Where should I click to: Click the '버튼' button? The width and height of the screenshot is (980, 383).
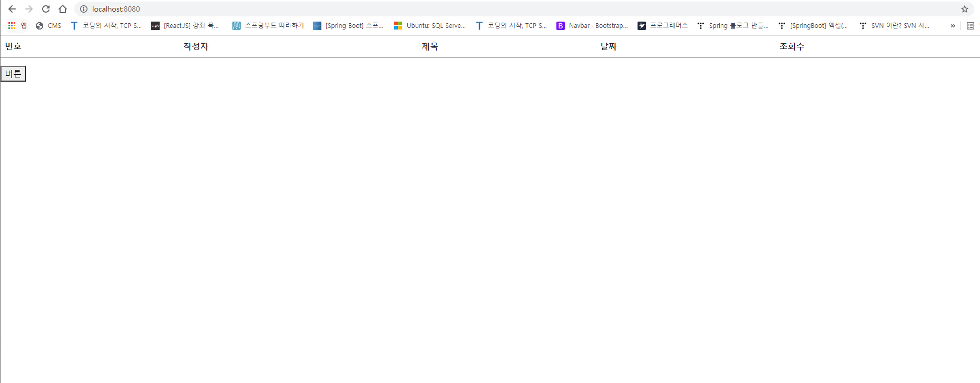(x=13, y=74)
